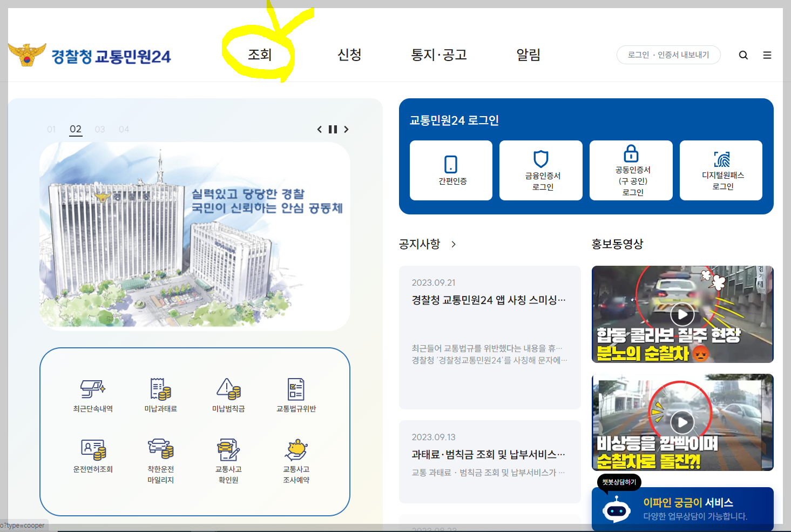This screenshot has height=532, width=791.
Task: Select banner slide 01
Action: (51, 129)
